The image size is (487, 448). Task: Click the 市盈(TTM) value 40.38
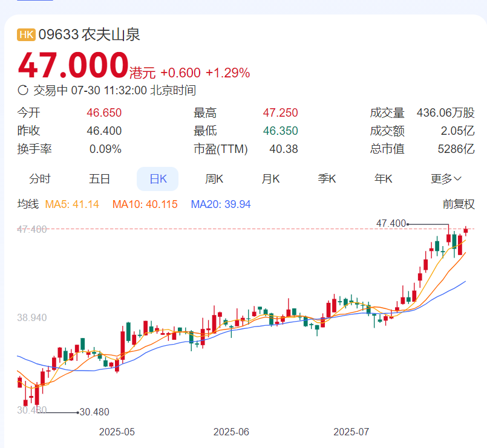click(284, 149)
